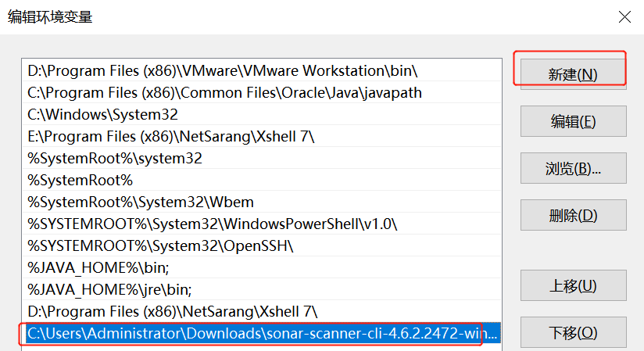Viewport: 644px width, 351px height.
Task: Move the entry up with 上移(U)
Action: 574,285
